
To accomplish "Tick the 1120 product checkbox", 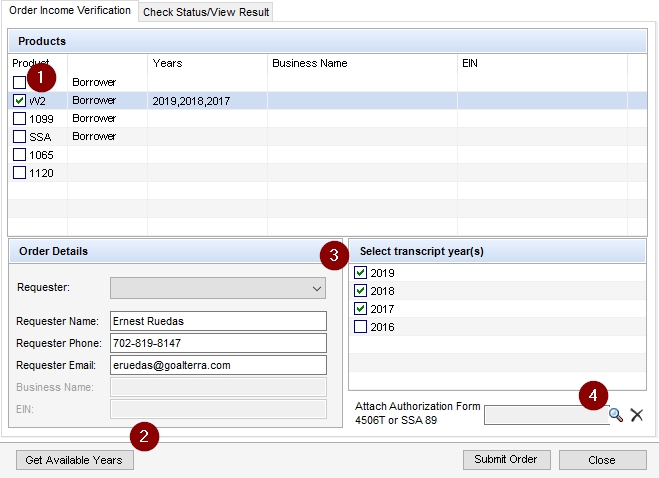I will point(20,173).
